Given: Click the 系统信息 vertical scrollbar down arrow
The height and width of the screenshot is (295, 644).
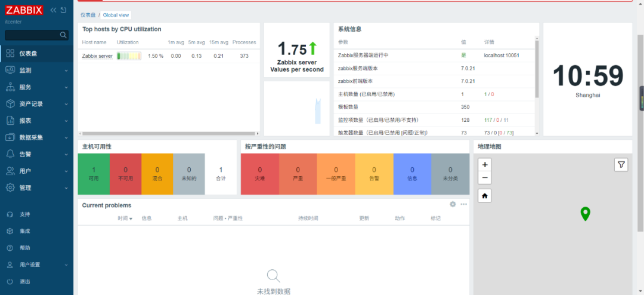Looking at the screenshot, I should [x=537, y=133].
